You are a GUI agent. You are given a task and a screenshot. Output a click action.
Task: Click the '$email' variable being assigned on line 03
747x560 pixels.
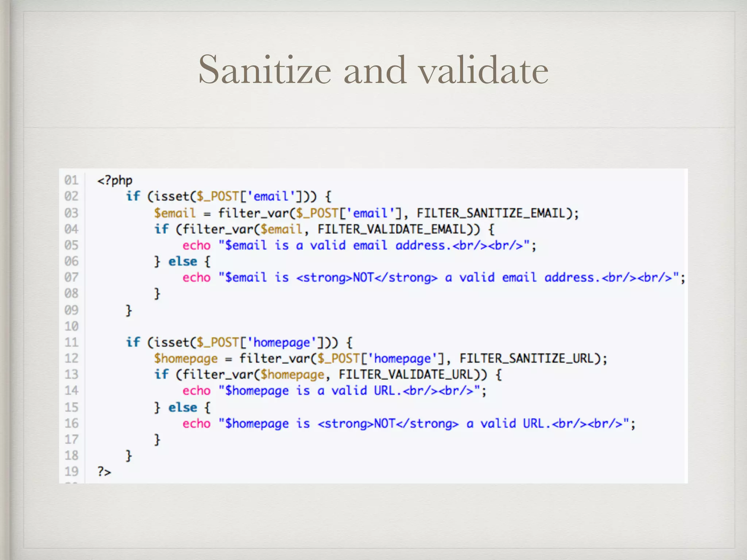coord(175,213)
